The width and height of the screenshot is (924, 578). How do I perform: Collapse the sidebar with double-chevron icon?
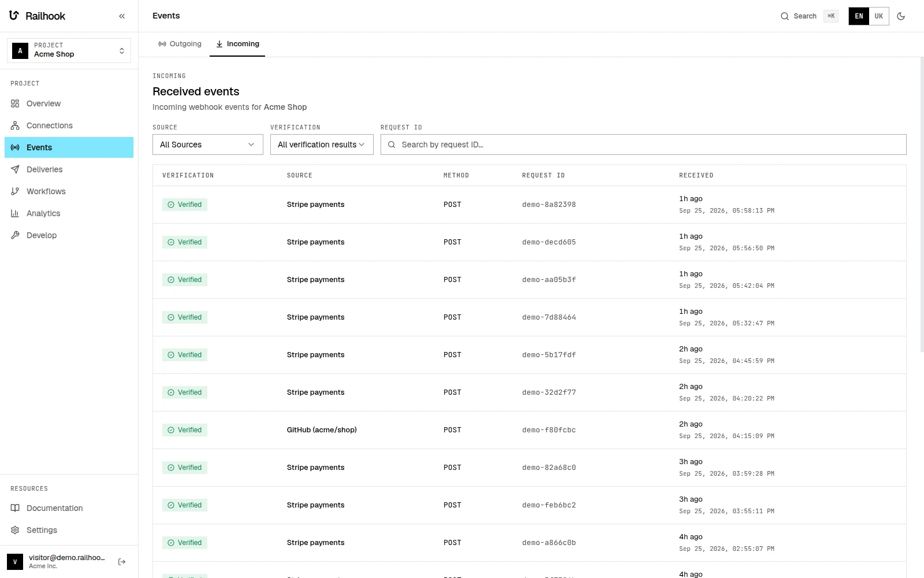(122, 16)
